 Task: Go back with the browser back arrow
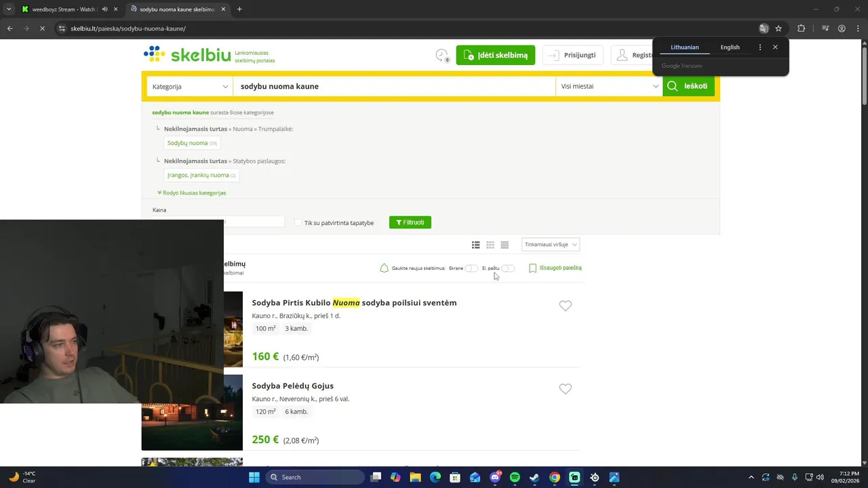(9, 28)
